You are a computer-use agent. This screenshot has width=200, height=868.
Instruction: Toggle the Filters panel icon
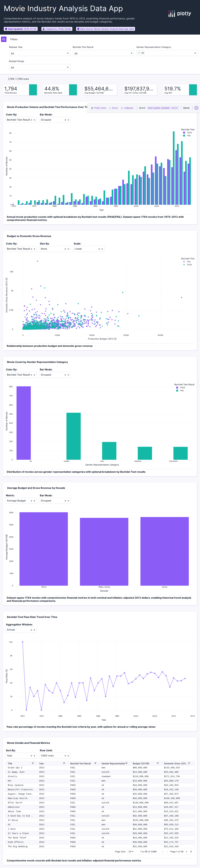pos(4,39)
